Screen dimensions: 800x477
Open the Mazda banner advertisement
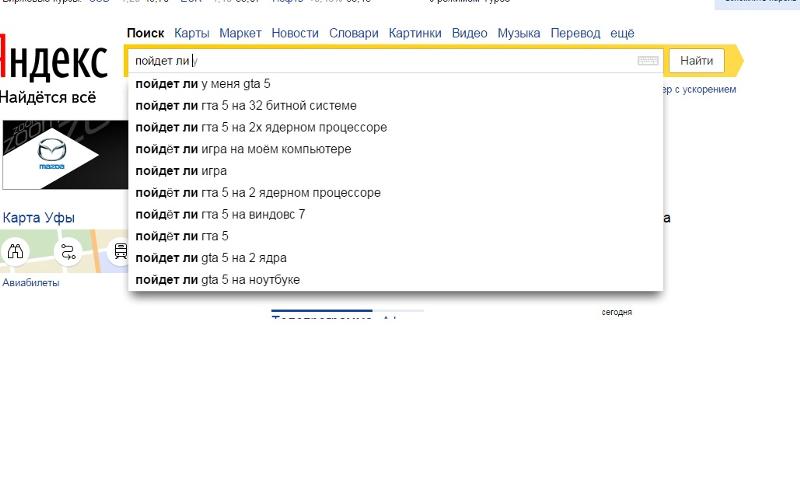(65, 155)
